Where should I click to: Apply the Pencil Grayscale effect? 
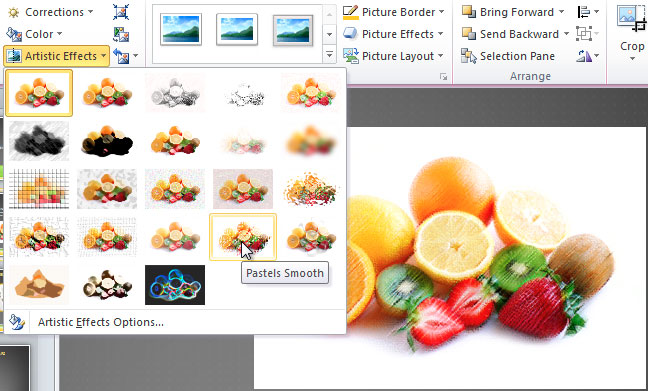175,93
